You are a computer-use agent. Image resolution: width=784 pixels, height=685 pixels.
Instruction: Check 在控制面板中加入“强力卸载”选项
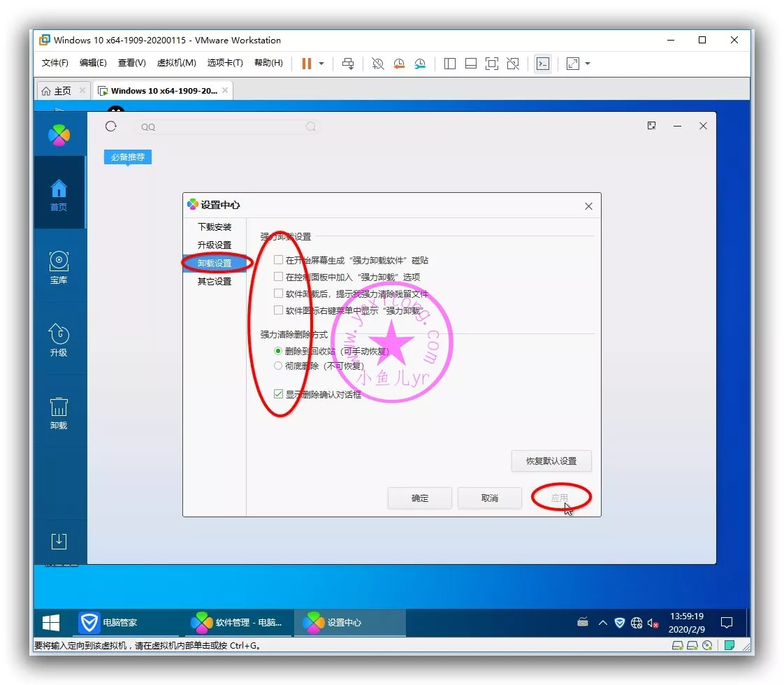[x=279, y=277]
